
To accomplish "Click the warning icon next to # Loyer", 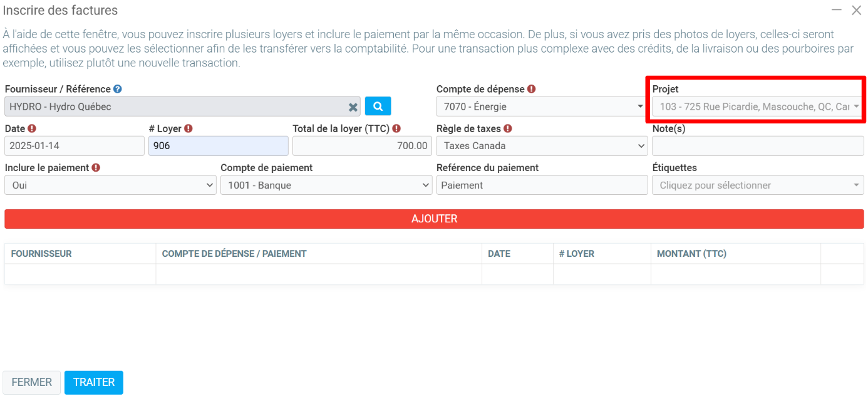I will click(189, 128).
